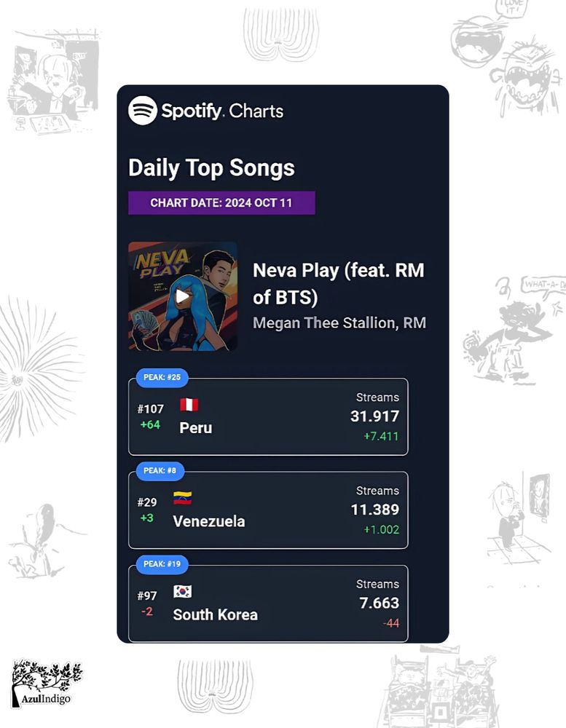Click the Venezuela flag icon
566x728 pixels.
click(x=183, y=498)
